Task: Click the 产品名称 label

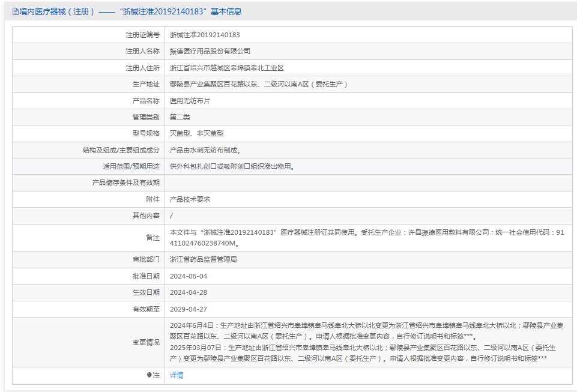Action: click(146, 101)
